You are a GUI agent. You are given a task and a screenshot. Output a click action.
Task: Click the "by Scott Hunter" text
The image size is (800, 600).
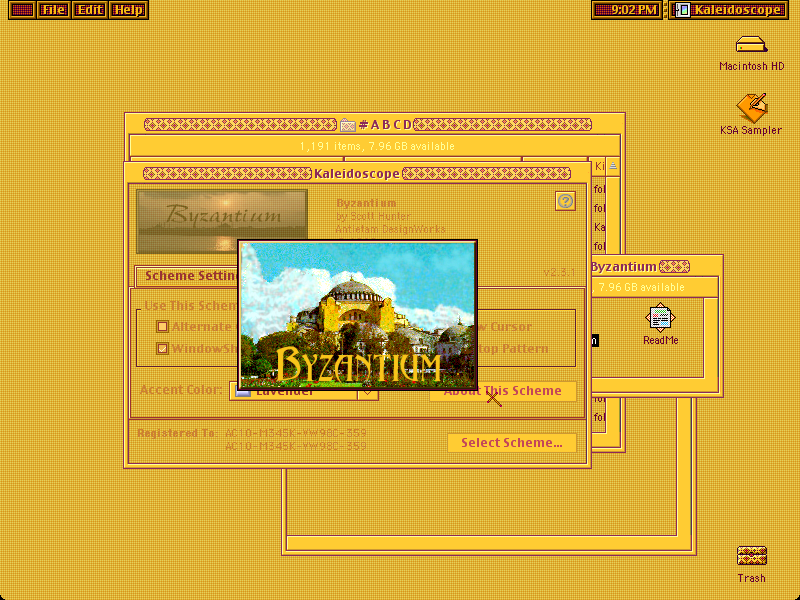[x=373, y=216]
